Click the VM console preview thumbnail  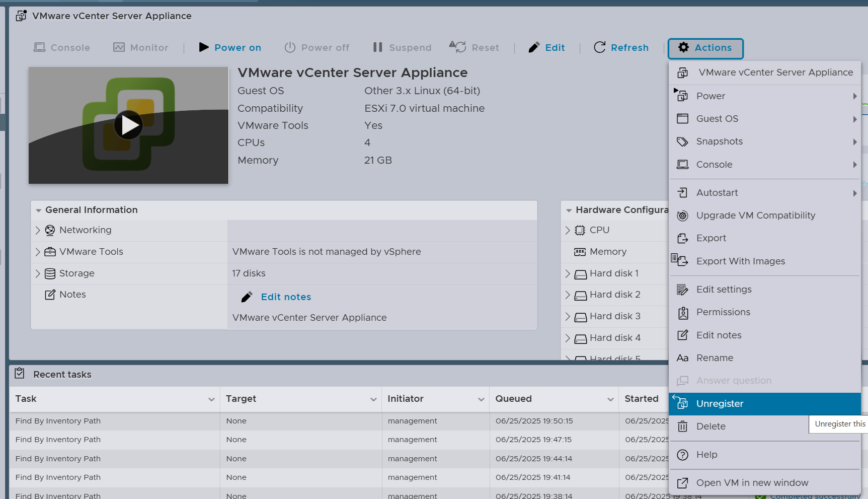pos(128,125)
